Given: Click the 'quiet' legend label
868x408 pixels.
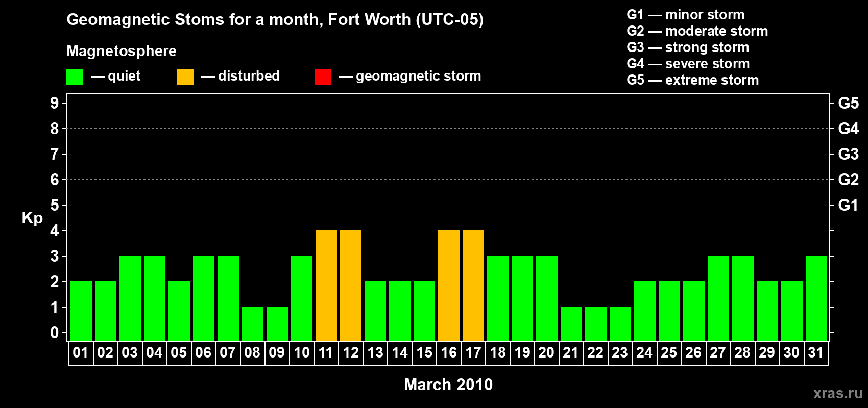Looking at the screenshot, I should click(124, 76).
